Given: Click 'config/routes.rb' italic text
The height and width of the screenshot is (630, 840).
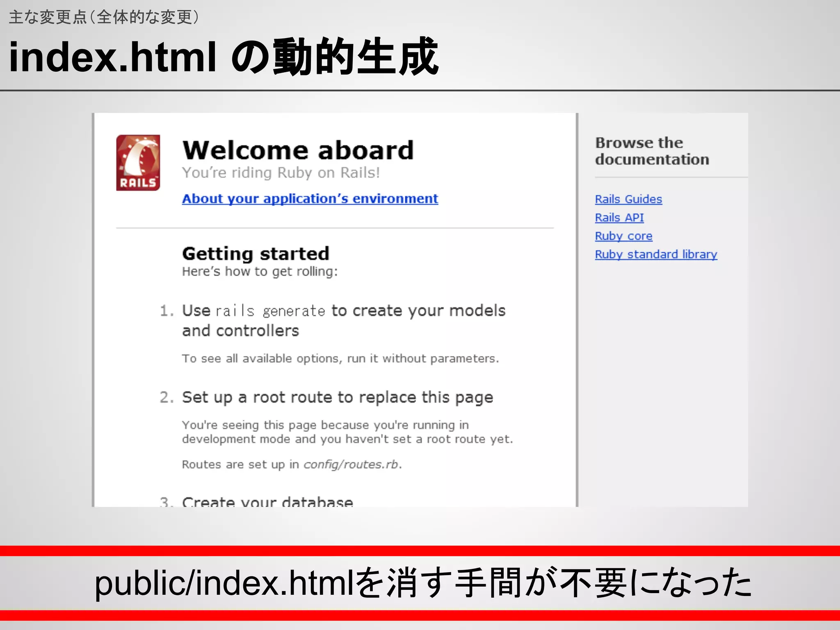Looking at the screenshot, I should (351, 464).
